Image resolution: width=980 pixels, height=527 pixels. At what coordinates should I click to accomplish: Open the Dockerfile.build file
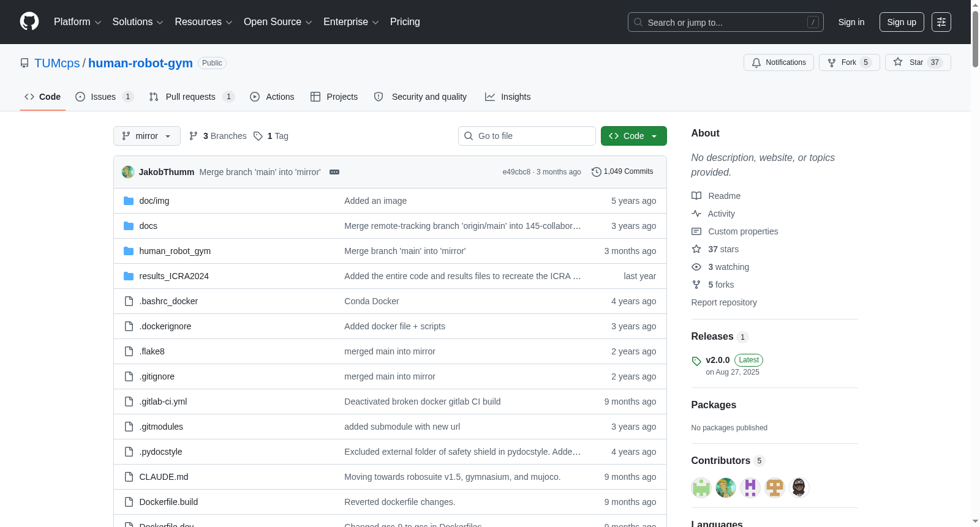tap(168, 502)
